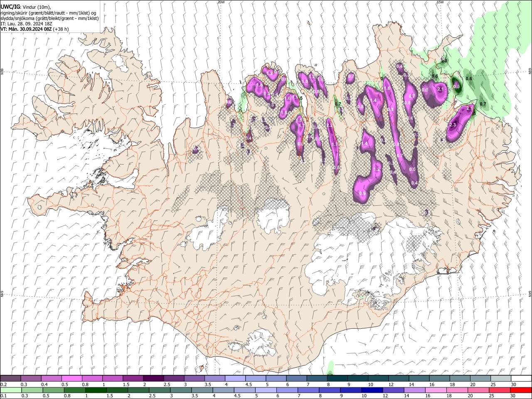Click the '(+38 h)' forecast offset text
Viewport: 532px width, 399px height.
pyautogui.click(x=61, y=29)
